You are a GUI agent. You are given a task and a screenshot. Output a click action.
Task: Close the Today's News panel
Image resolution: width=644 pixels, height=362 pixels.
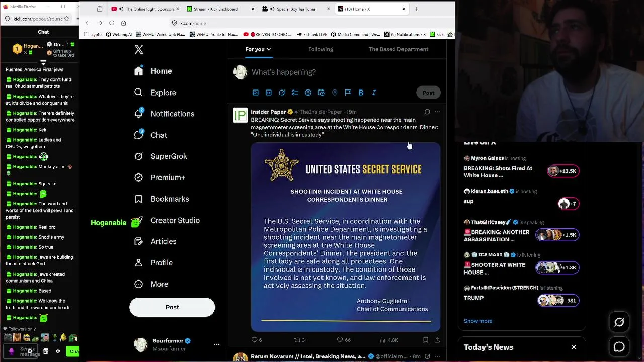point(574,347)
